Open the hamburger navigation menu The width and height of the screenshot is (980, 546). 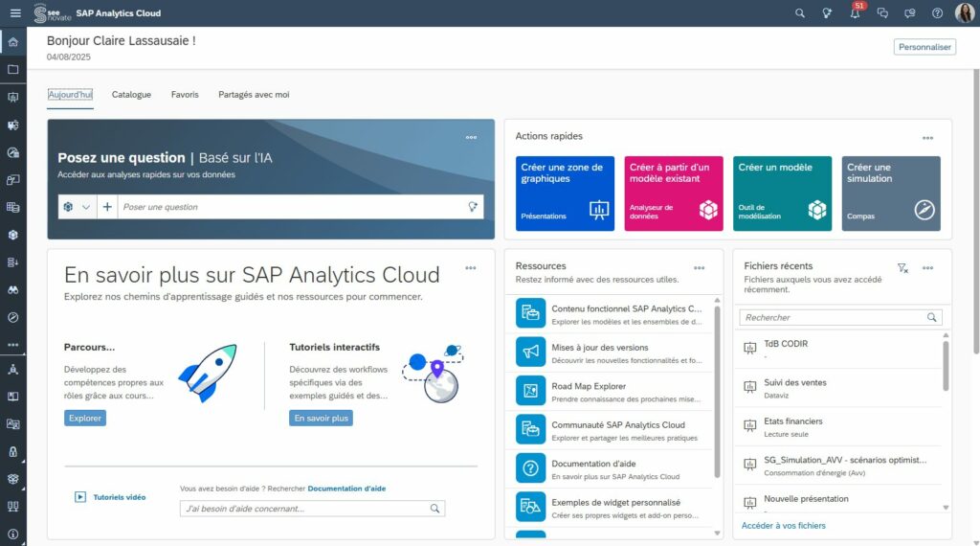[15, 13]
